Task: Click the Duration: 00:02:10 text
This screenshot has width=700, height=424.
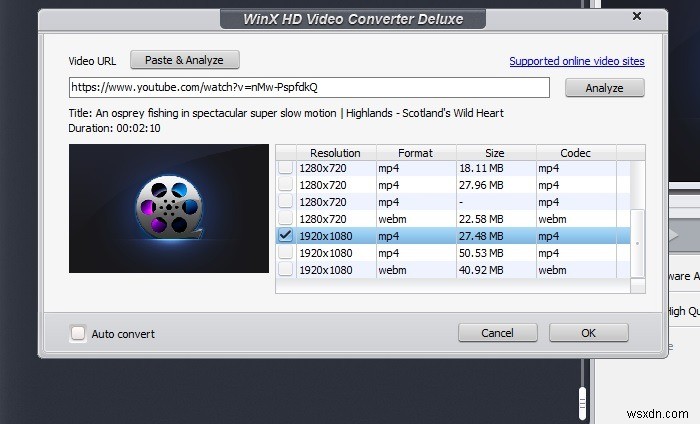Action: [114, 129]
